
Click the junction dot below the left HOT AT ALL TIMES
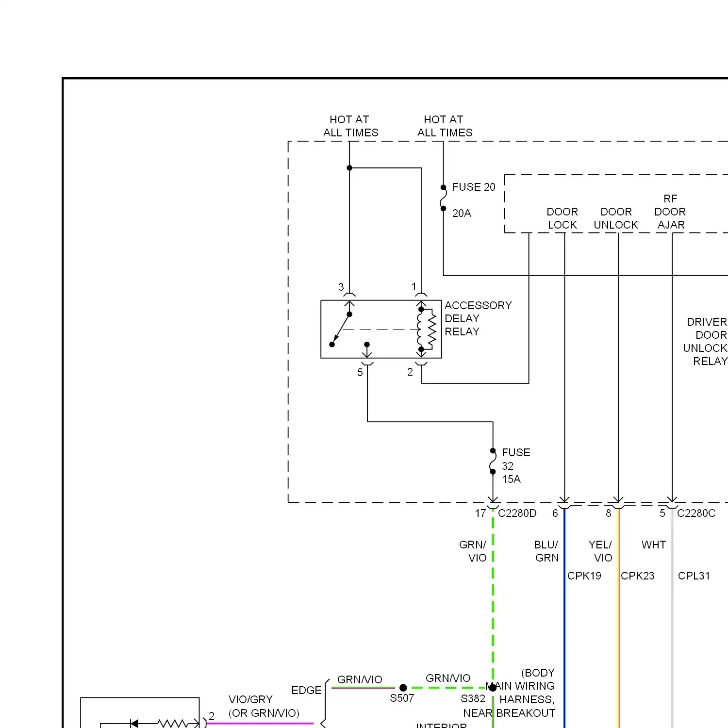(x=349, y=168)
